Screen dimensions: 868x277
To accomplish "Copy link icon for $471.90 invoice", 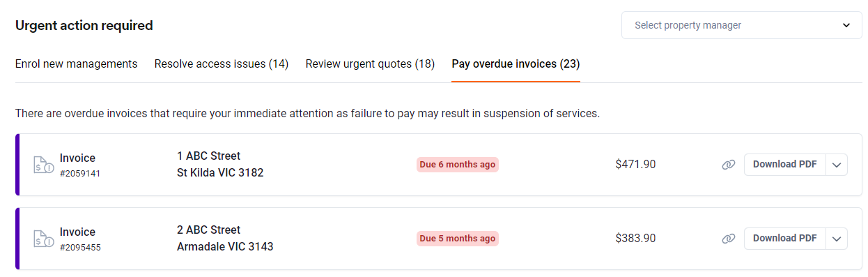I will (x=729, y=165).
